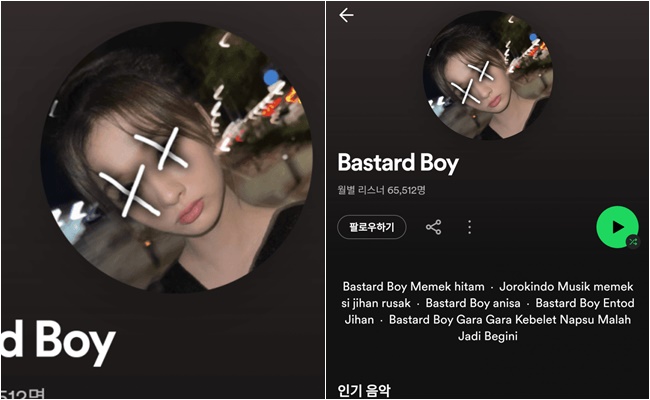This screenshot has height=400, width=650.
Task: Tap the green play button
Action: coord(617,226)
